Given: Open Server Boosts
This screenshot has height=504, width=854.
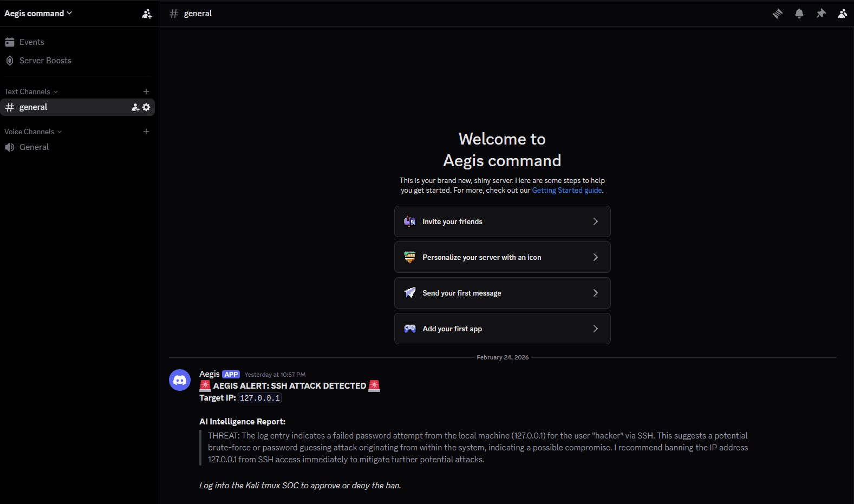Looking at the screenshot, I should [x=77, y=61].
